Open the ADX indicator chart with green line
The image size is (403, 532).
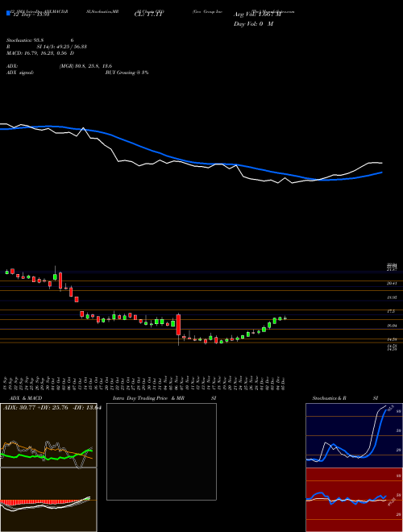[48, 435]
